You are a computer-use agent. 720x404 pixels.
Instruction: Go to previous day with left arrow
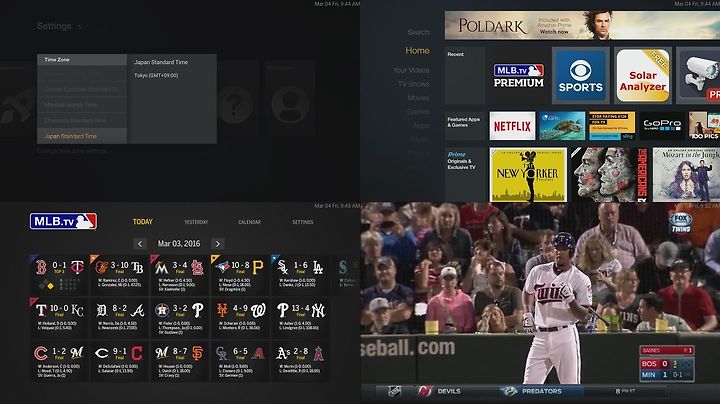tap(140, 244)
